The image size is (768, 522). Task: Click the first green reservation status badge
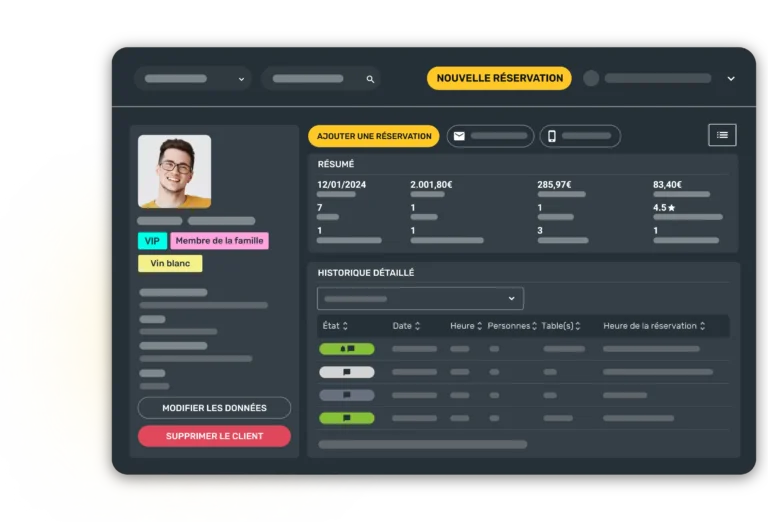click(346, 349)
